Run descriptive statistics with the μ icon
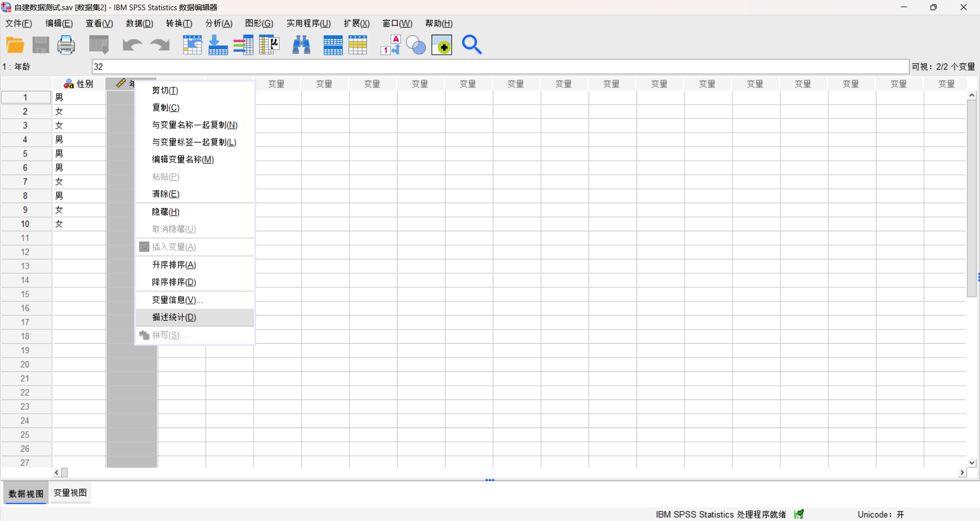980x521 pixels. pyautogui.click(x=269, y=45)
